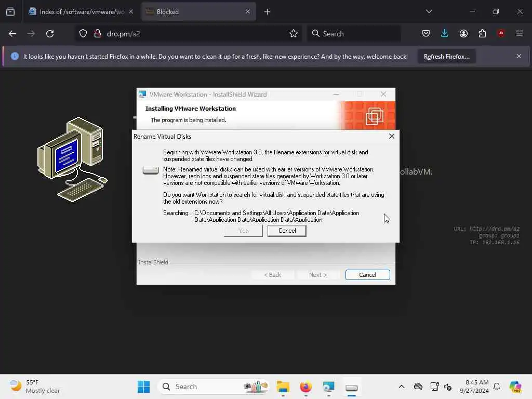Open Firefox from the taskbar
This screenshot has width=532, height=399.
pyautogui.click(x=305, y=387)
